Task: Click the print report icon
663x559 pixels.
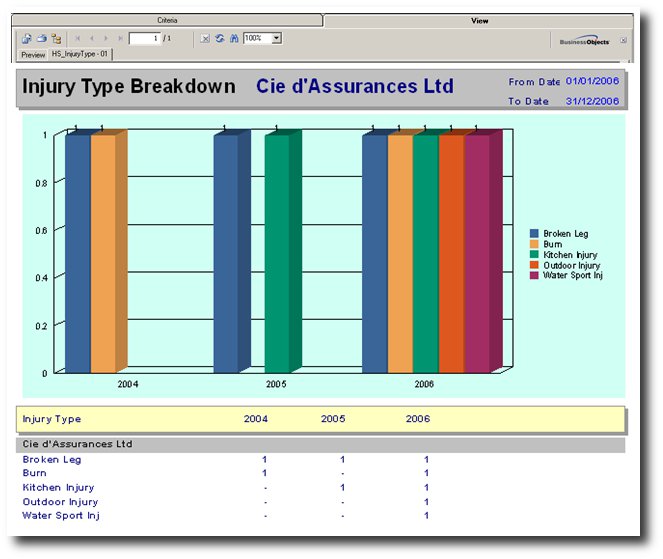Action: coord(41,38)
